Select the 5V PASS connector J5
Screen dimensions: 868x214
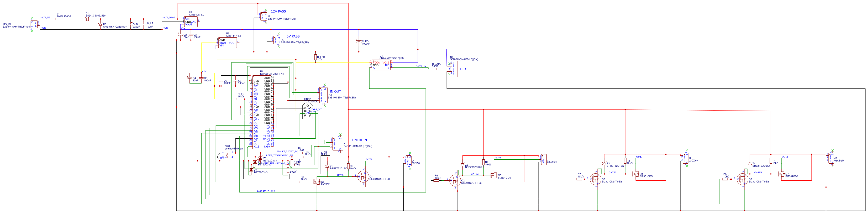click(277, 40)
